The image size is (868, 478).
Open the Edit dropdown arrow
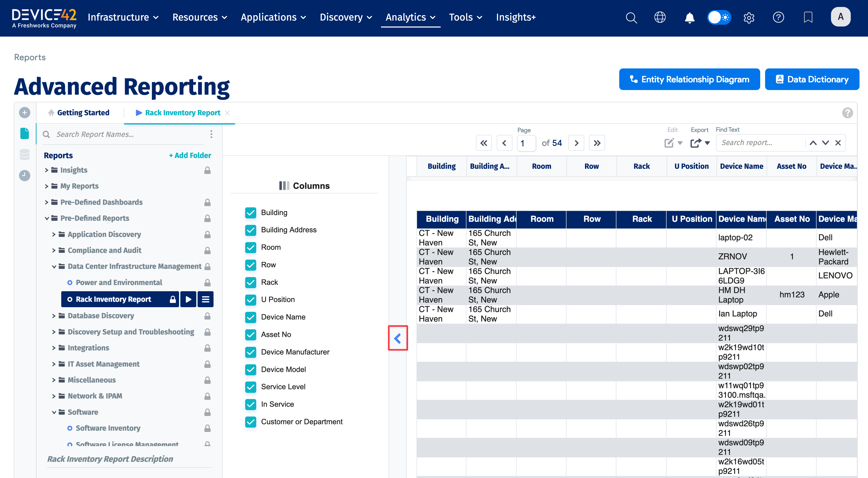click(680, 143)
